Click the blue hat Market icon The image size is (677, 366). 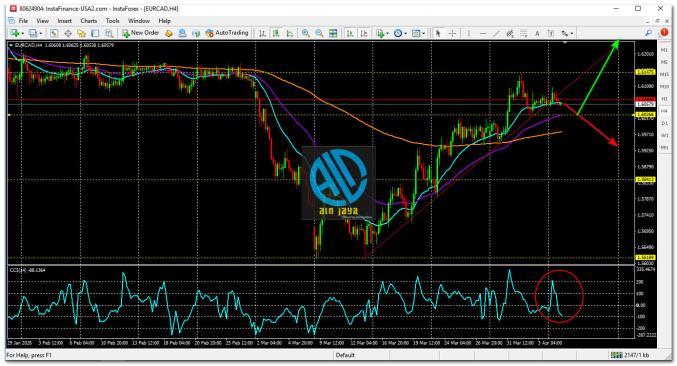click(x=182, y=33)
